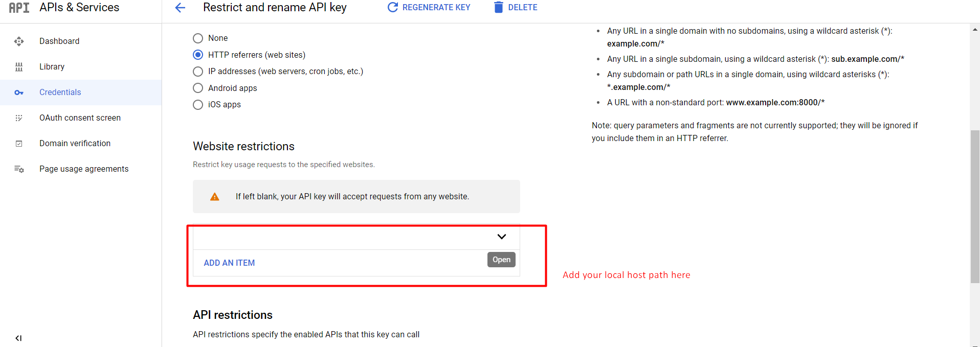
Task: Click ADD AN ITEM
Action: (229, 263)
